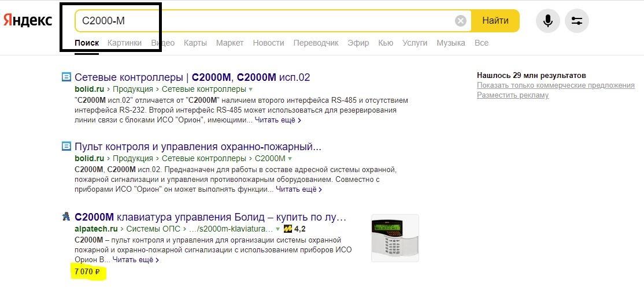Switch to the Картинки tab
This screenshot has width=644, height=287.
(x=124, y=43)
